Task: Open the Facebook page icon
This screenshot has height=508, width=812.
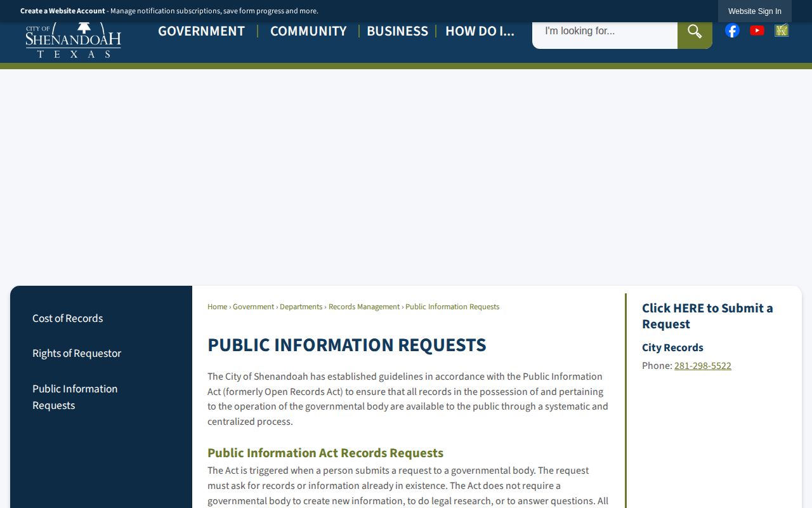Action: pyautogui.click(x=732, y=30)
